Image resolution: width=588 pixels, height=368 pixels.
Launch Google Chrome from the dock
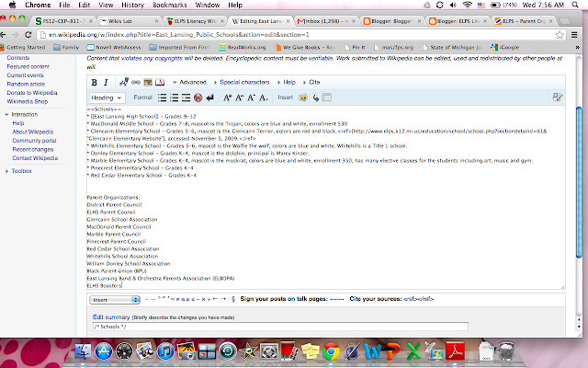tap(331, 352)
